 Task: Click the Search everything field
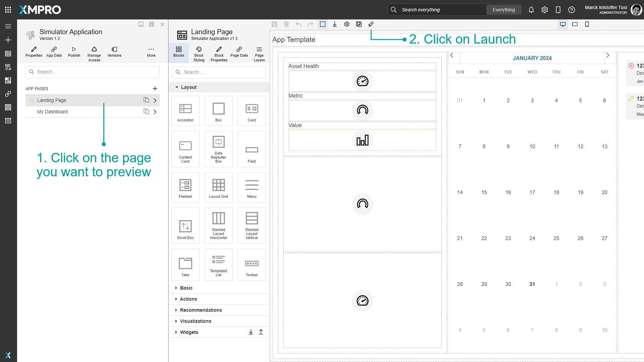pyautogui.click(x=436, y=9)
